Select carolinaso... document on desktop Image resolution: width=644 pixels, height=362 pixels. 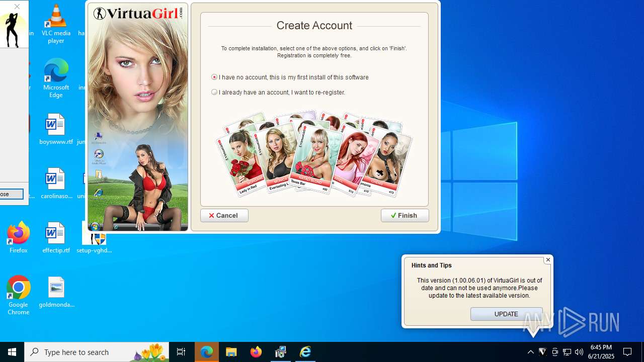(x=56, y=184)
